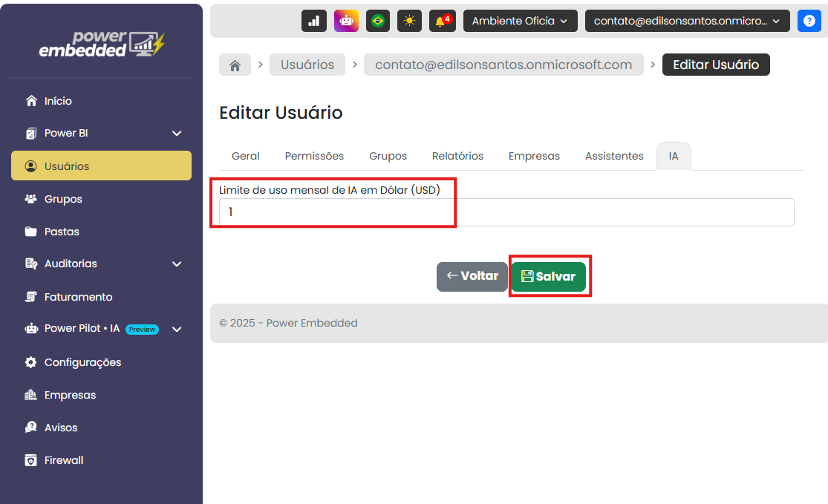The height and width of the screenshot is (504, 828).
Task: Click the bar chart icon in top bar
Action: [x=313, y=21]
